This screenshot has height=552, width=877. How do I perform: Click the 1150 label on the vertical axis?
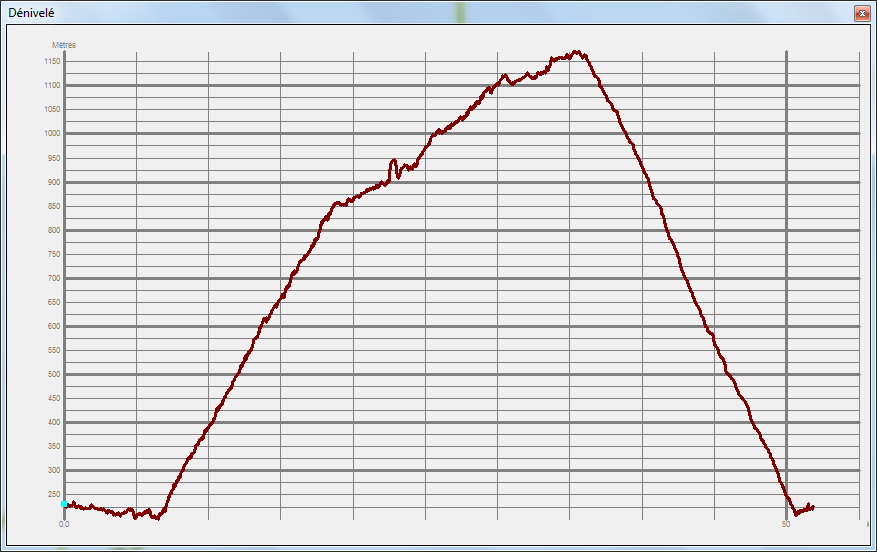click(52, 61)
